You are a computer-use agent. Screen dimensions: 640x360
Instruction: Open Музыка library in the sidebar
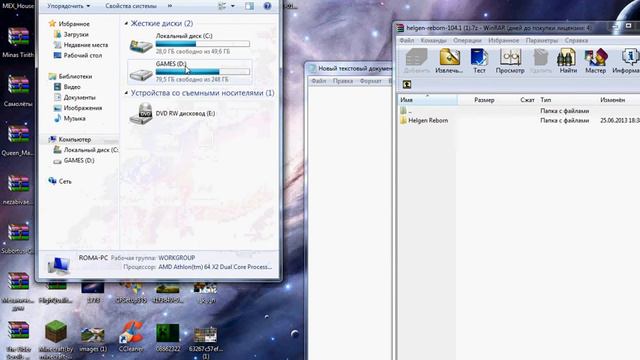(x=74, y=118)
